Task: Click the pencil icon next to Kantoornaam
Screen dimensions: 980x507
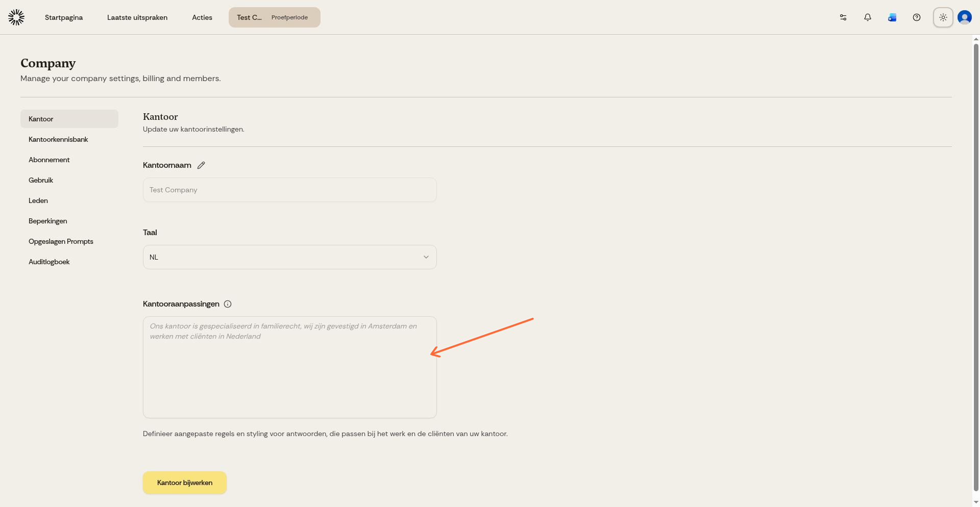Action: 201,165
